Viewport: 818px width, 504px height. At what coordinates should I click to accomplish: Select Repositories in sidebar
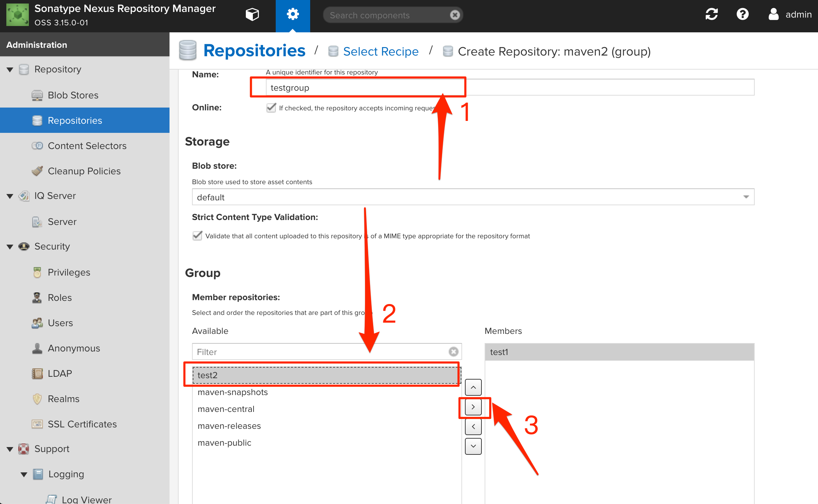coord(84,120)
